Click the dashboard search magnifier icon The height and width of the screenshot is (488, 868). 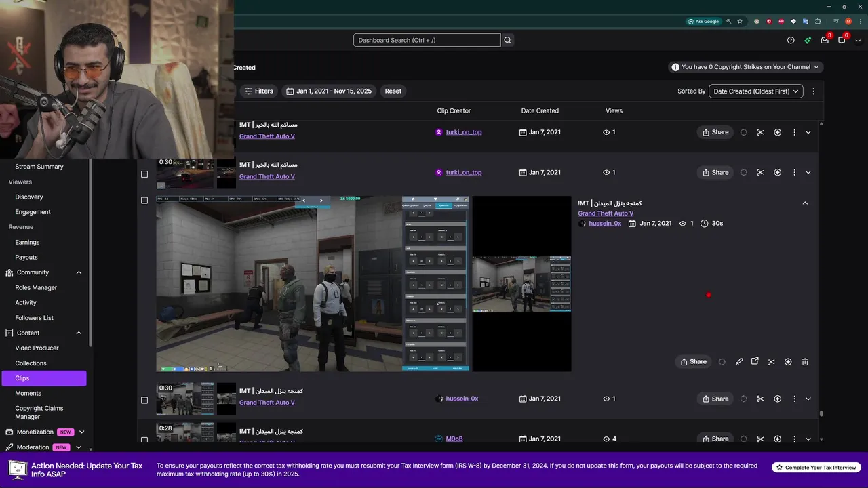click(x=507, y=40)
